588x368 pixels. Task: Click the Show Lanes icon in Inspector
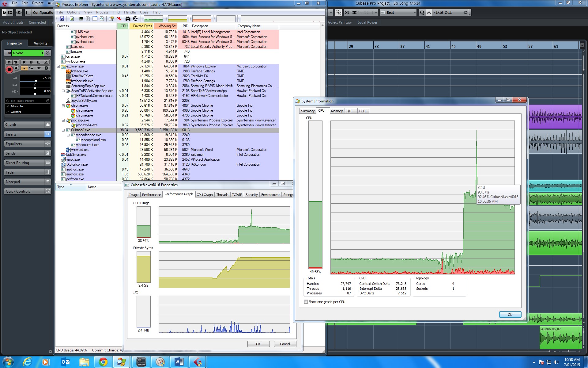click(39, 68)
